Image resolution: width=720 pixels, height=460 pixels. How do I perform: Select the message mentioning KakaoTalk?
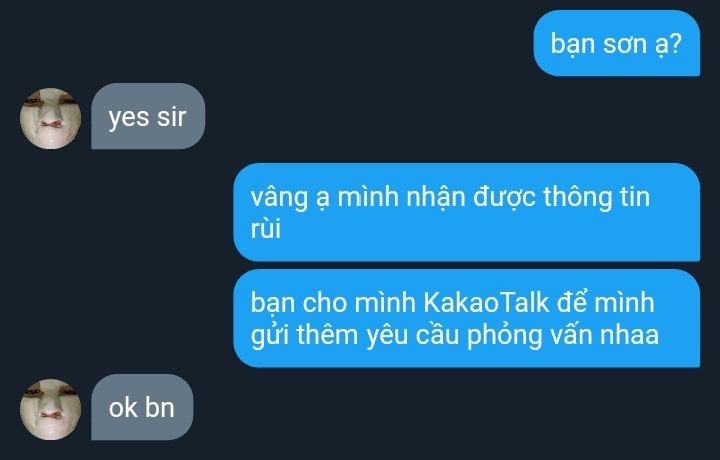(x=467, y=318)
